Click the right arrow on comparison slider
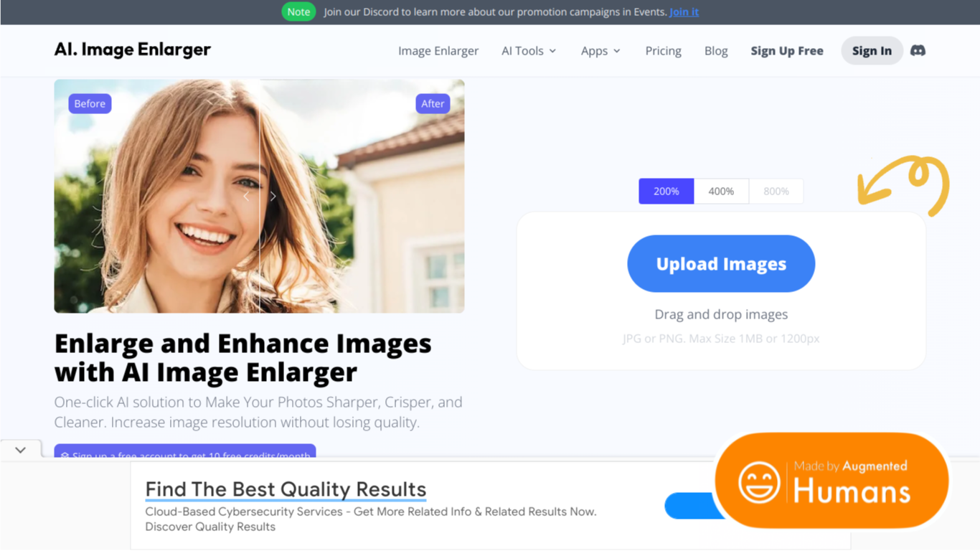 [x=273, y=196]
